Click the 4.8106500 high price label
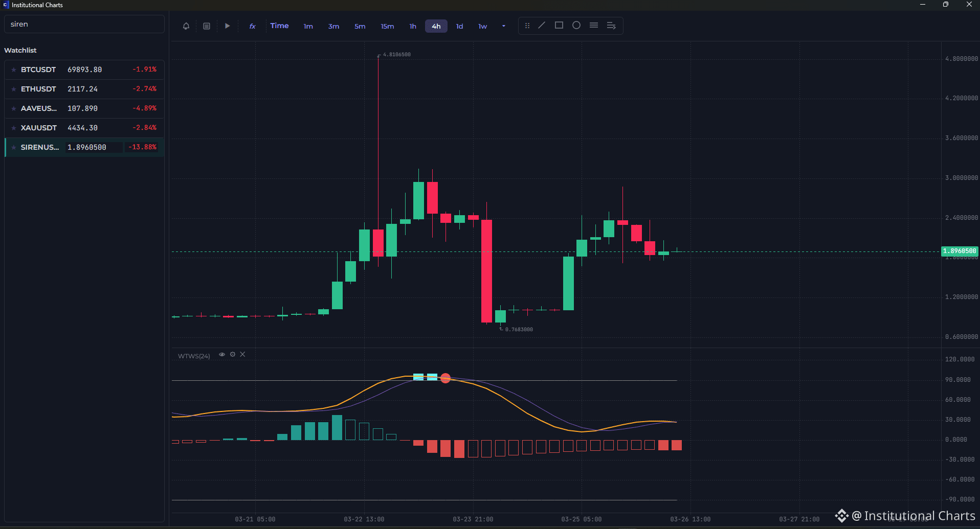Viewport: 980px width, 529px height. pyautogui.click(x=397, y=54)
